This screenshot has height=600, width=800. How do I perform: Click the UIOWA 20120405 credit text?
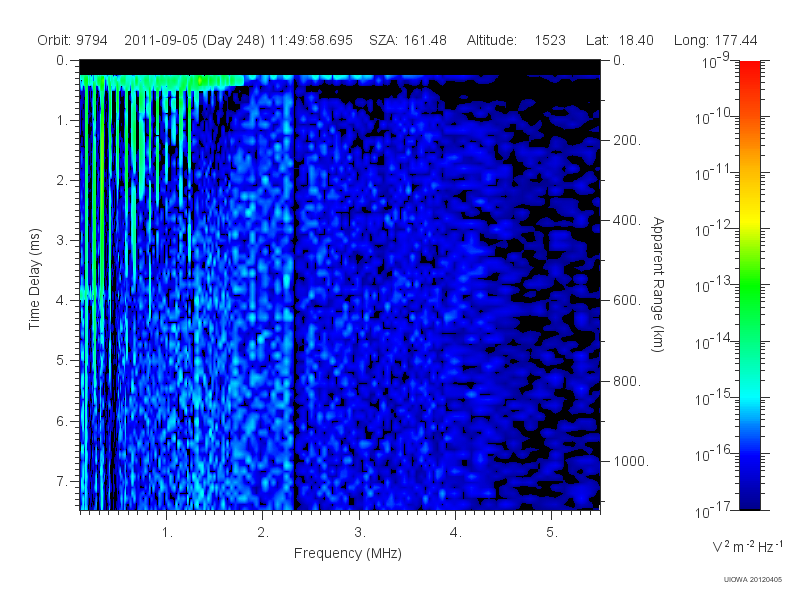pos(753,580)
